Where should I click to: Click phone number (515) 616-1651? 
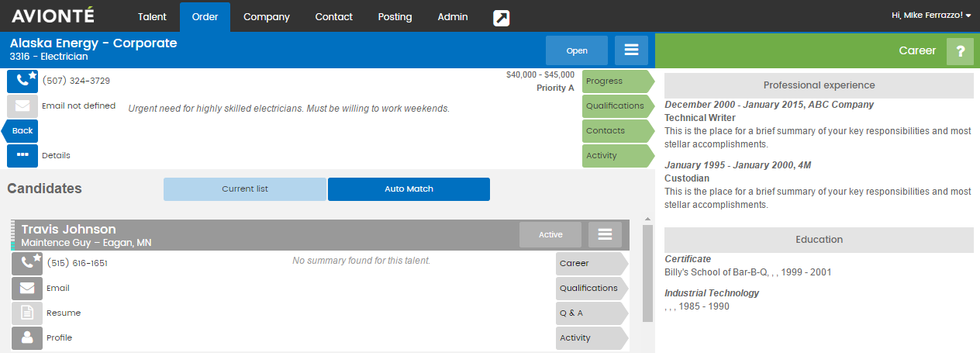pyautogui.click(x=77, y=263)
